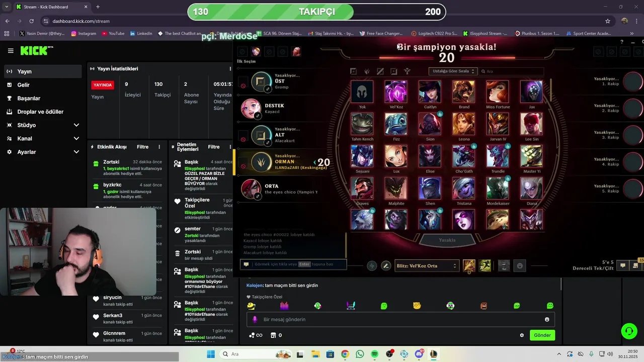The height and width of the screenshot is (362, 644).
Task: Select the Yok no-ban option
Action: pyautogui.click(x=362, y=92)
